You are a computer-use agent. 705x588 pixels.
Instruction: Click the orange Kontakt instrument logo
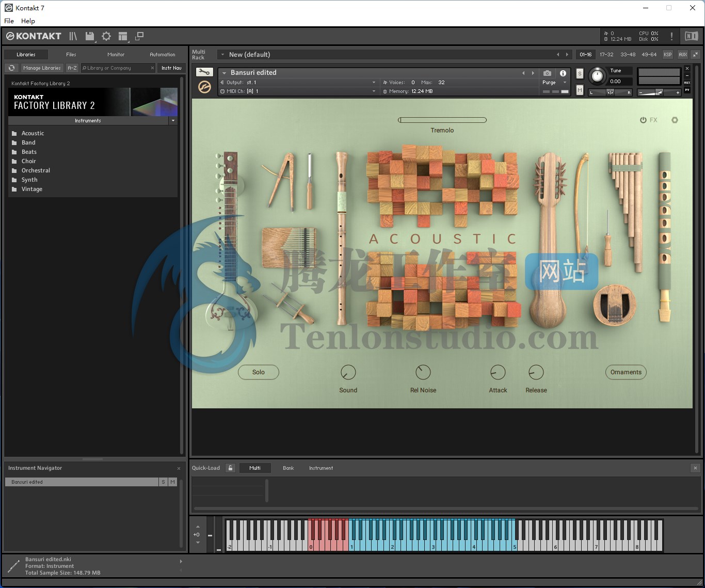pyautogui.click(x=204, y=87)
